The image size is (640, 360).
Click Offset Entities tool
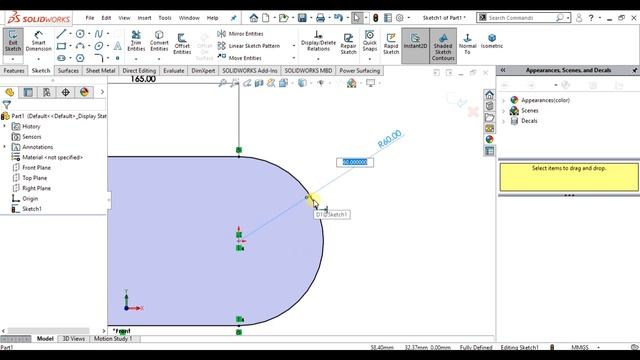coord(182,43)
